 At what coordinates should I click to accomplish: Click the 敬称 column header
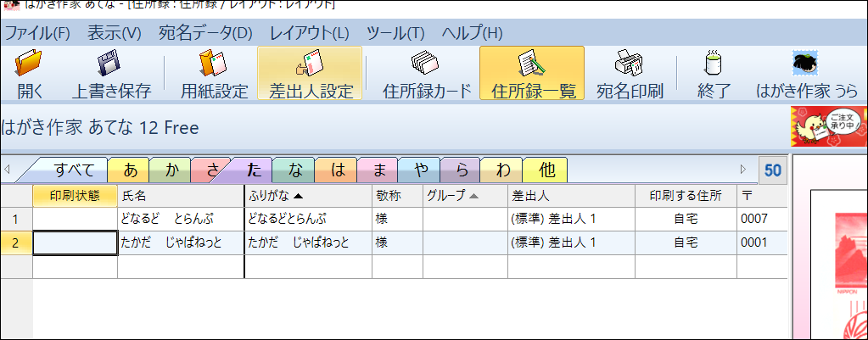[397, 196]
